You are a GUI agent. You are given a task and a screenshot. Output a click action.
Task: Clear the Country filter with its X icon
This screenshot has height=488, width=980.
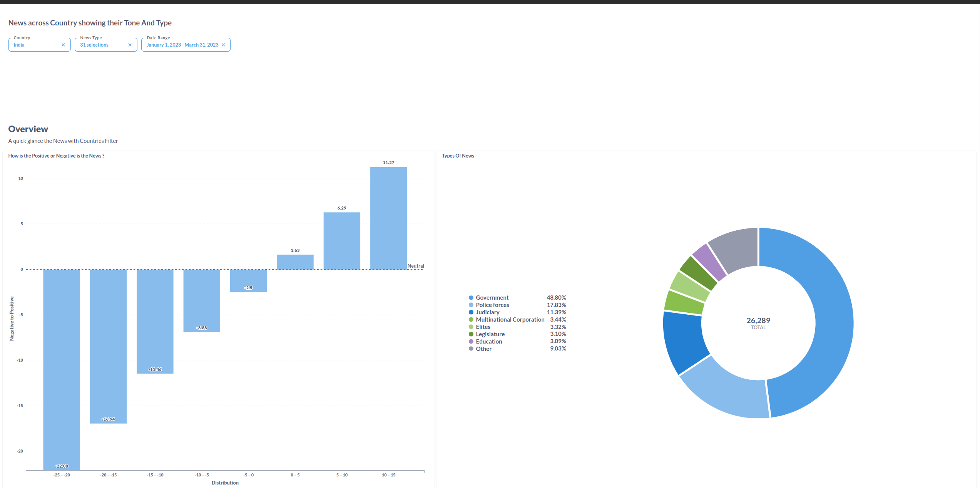coord(63,45)
